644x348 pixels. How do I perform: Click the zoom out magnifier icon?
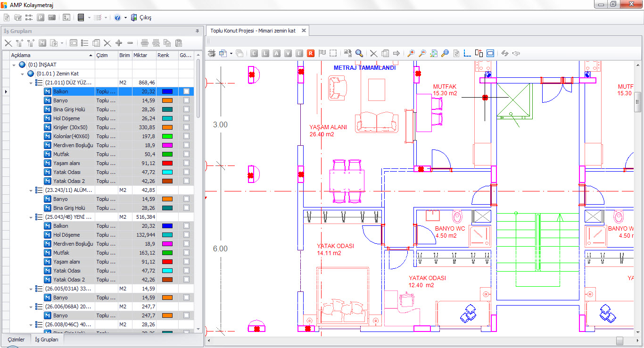pyautogui.click(x=422, y=53)
